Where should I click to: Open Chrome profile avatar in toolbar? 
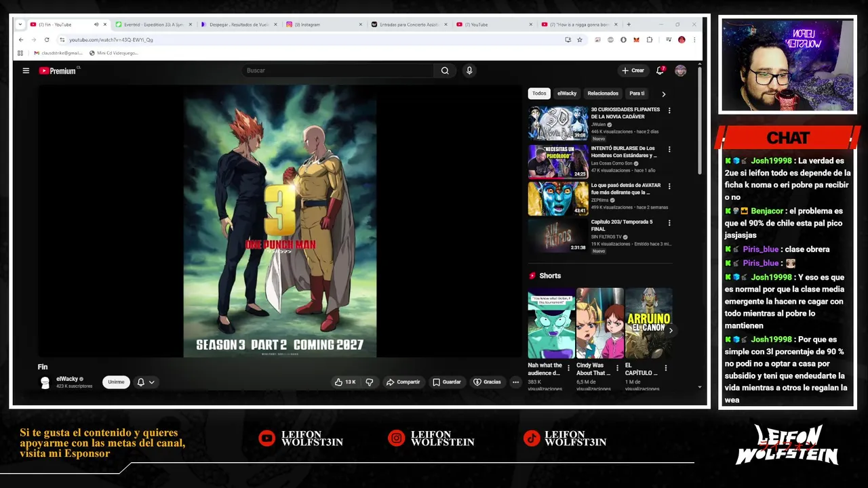click(682, 40)
